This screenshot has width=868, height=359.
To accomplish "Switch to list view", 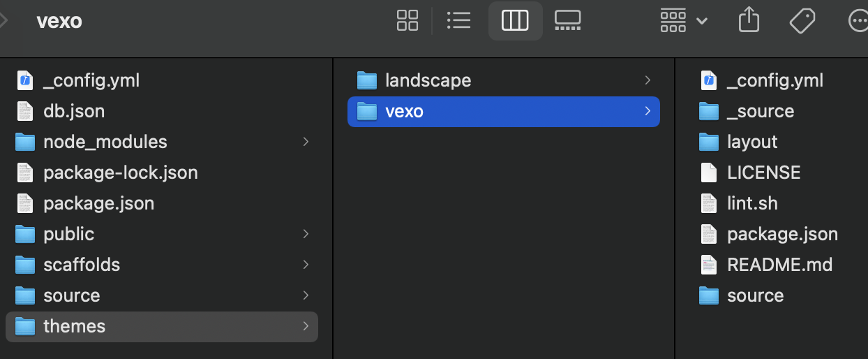I will click(458, 21).
